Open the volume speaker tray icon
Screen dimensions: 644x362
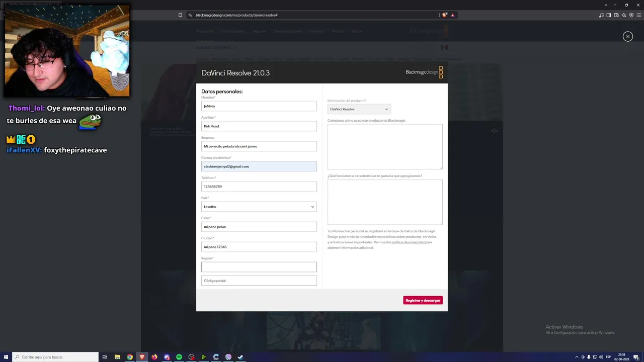pos(601,357)
